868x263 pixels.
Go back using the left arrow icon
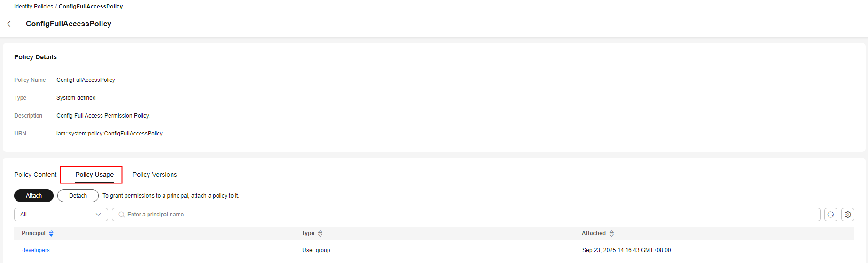pyautogui.click(x=9, y=24)
